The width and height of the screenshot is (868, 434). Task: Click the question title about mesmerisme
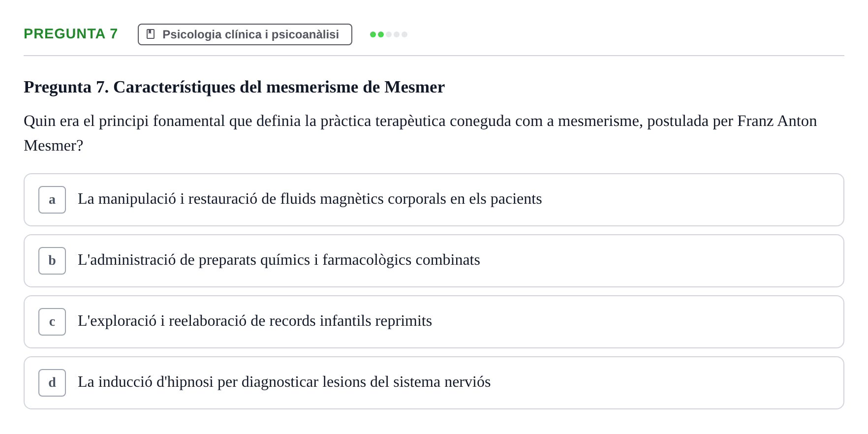click(x=234, y=87)
